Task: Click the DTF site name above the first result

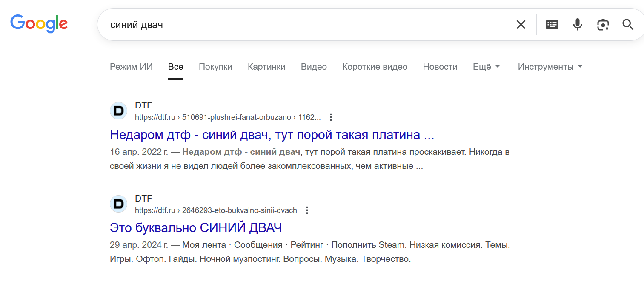Action: pyautogui.click(x=143, y=105)
